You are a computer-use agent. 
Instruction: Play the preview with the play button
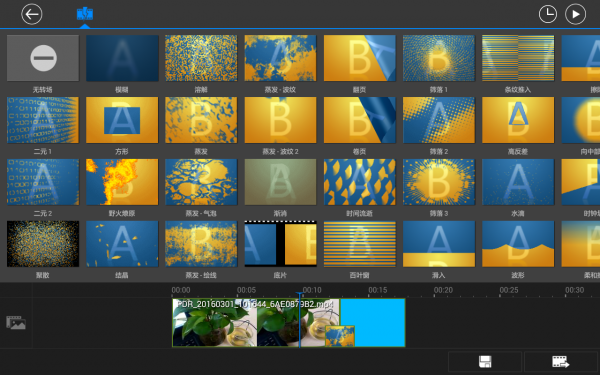pyautogui.click(x=575, y=14)
